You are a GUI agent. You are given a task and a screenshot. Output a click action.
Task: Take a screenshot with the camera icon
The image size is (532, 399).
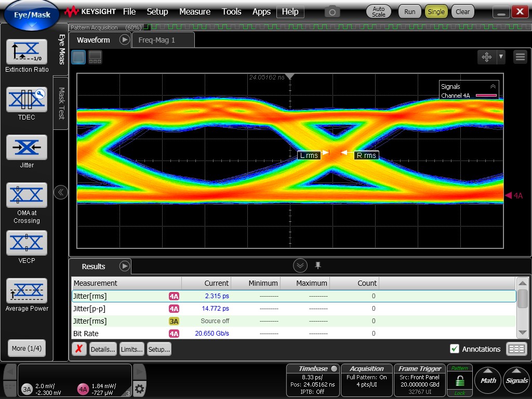tap(332, 11)
